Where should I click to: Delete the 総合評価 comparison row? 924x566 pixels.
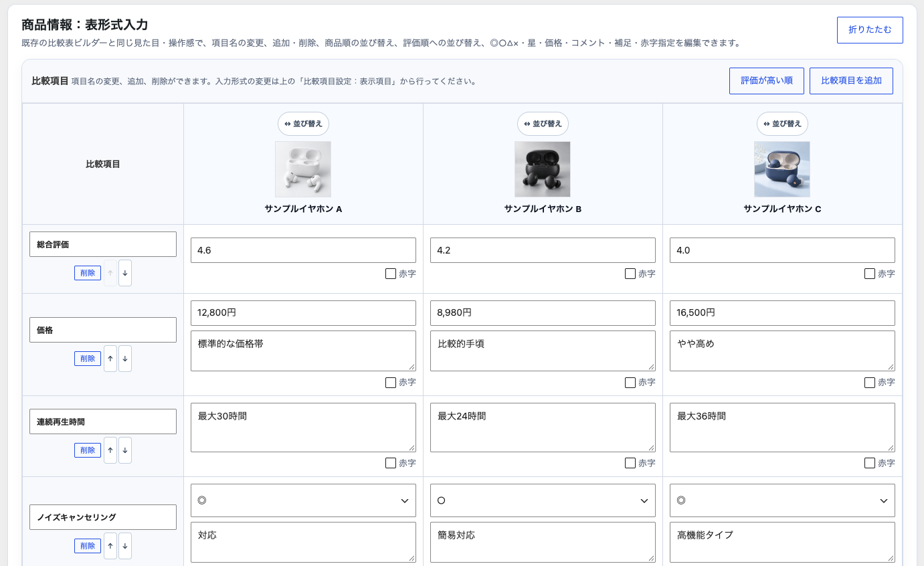[x=88, y=273]
